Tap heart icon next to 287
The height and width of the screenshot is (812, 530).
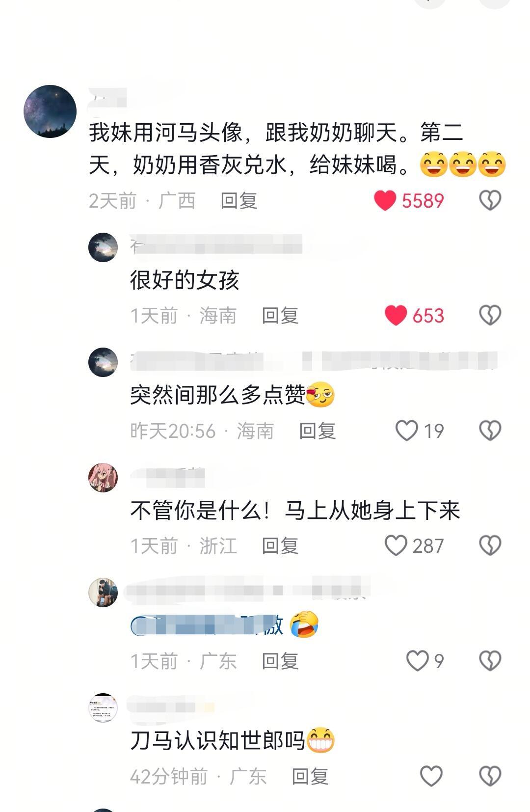click(x=396, y=545)
